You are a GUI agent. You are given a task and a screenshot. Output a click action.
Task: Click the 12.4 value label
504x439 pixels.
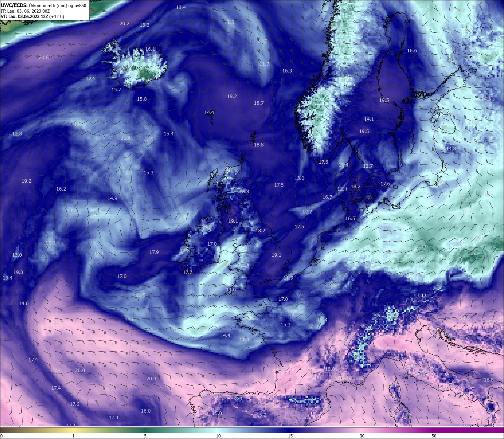[342, 189]
